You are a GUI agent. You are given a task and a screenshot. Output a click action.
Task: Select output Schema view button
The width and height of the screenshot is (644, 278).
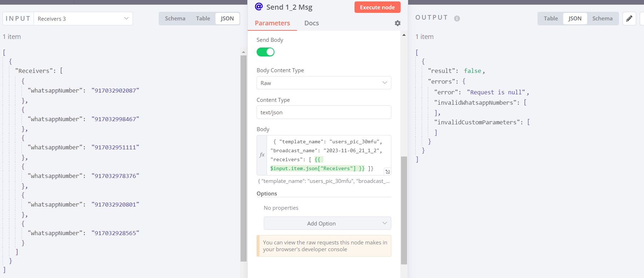tap(602, 19)
